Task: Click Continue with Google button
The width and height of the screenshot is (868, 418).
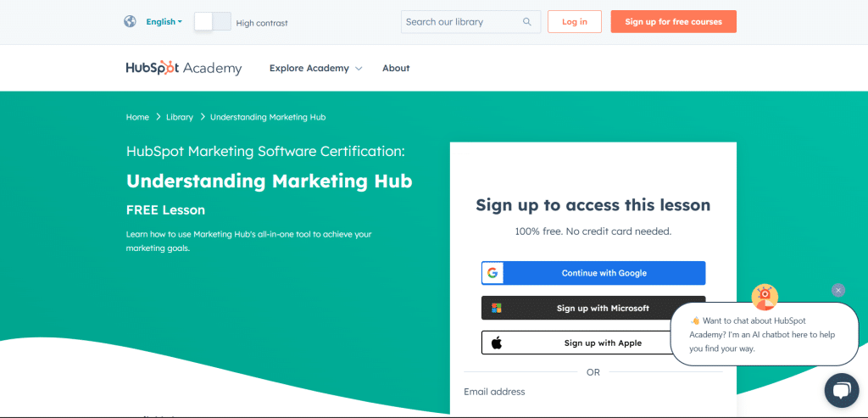Action: 593,273
